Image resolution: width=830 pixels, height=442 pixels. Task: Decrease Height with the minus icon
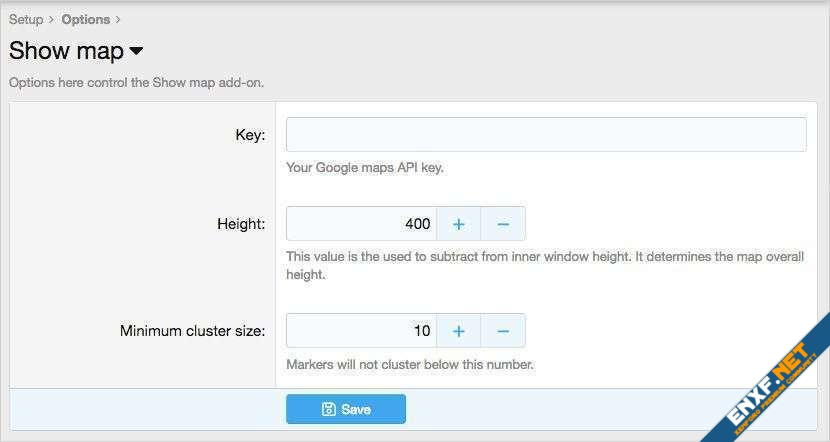click(x=503, y=224)
